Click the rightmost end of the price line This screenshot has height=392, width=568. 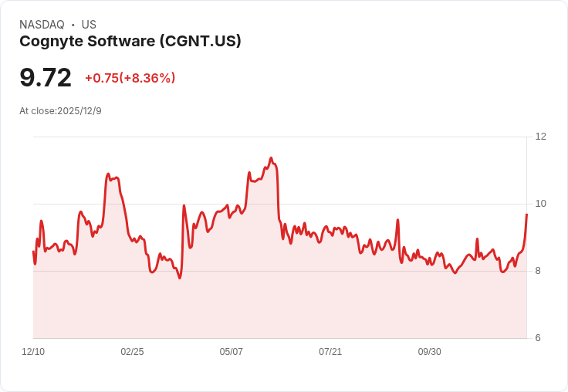pos(526,214)
